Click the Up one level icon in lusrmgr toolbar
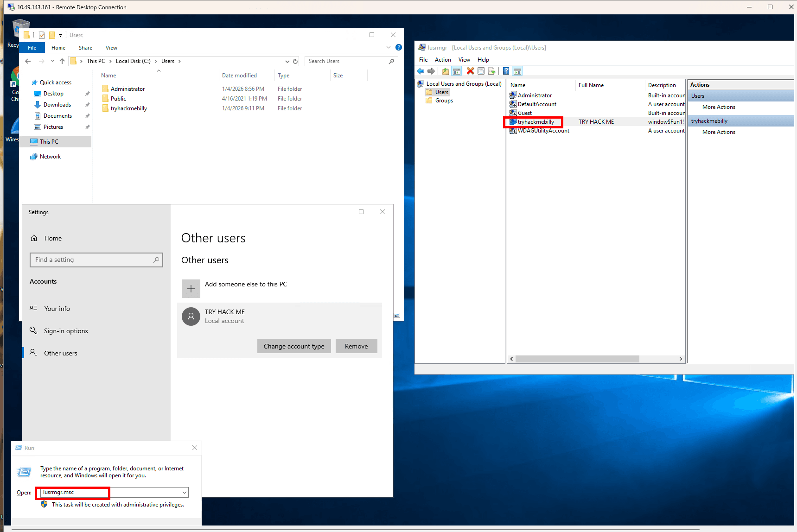The height and width of the screenshot is (532, 797). pos(446,71)
